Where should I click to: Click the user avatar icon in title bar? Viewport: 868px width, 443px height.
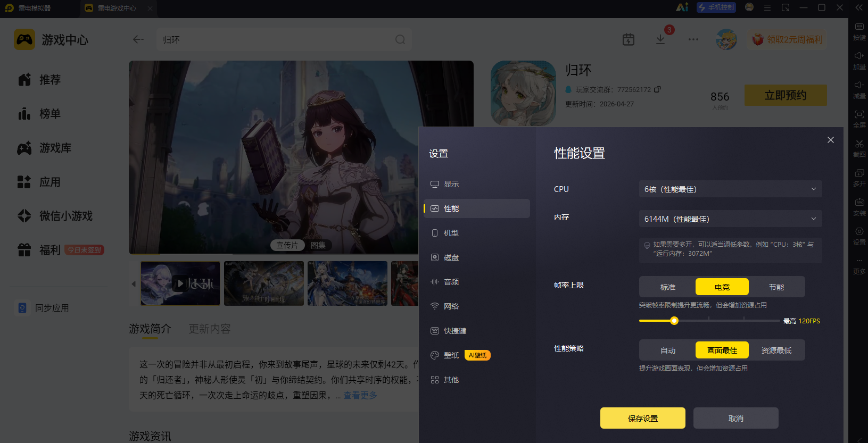(749, 7)
